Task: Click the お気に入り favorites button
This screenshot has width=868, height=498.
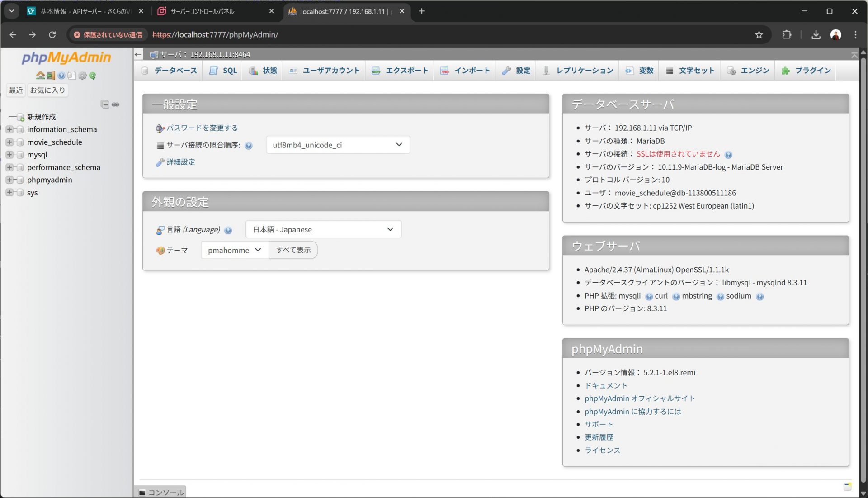Action: tap(47, 90)
